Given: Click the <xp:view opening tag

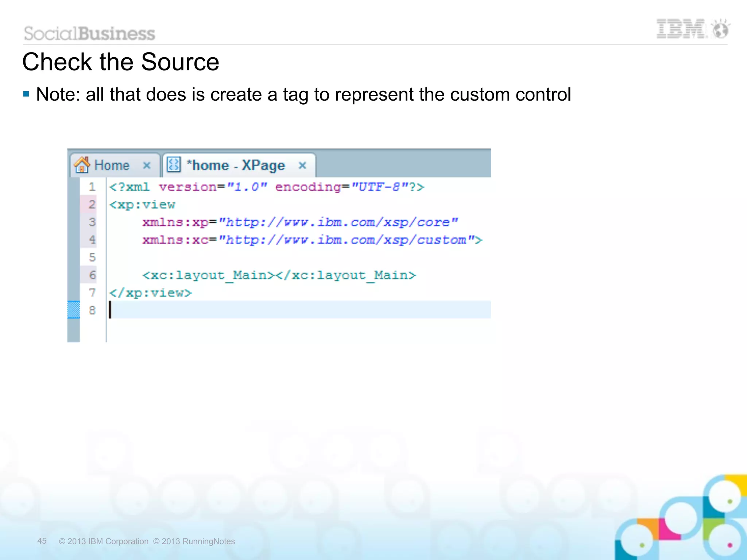Looking at the screenshot, I should point(142,205).
